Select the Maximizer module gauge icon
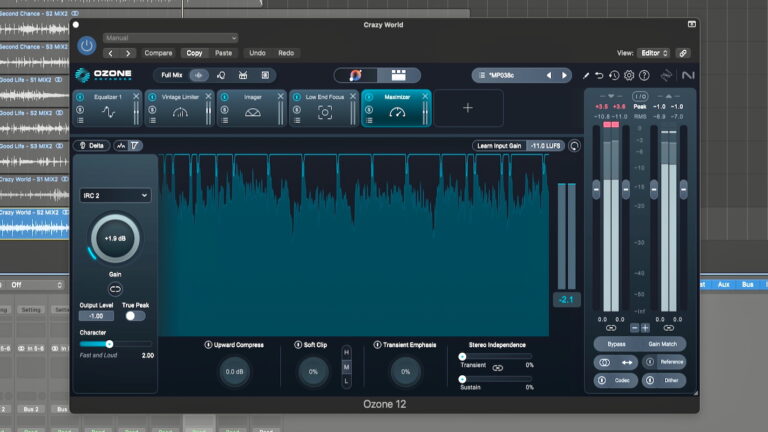 tap(397, 113)
